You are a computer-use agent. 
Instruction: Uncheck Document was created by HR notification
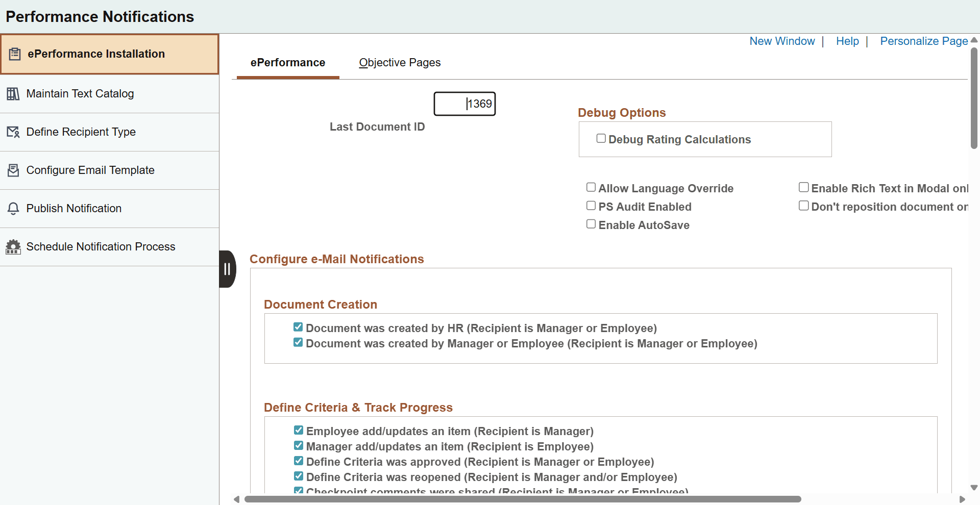coord(298,327)
